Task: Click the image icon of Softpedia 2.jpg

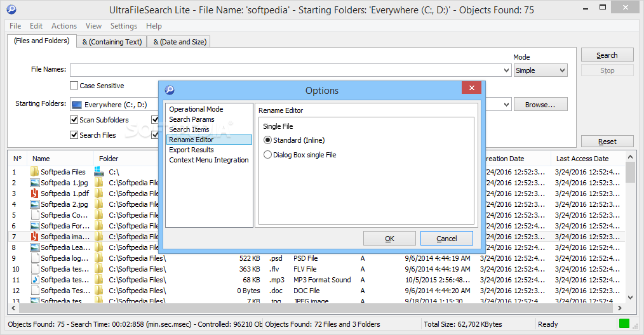Action: point(34,204)
